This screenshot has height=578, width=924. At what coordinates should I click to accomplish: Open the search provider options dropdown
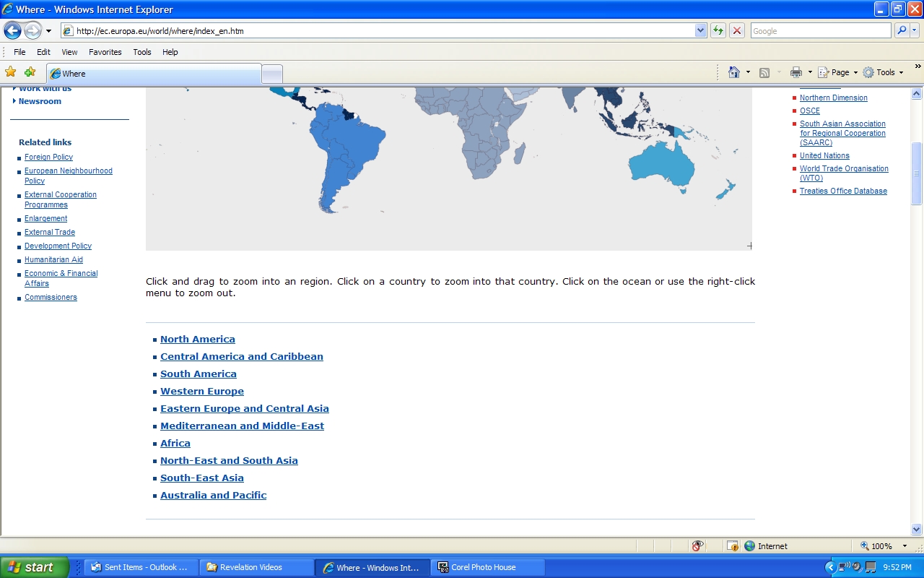tap(915, 30)
